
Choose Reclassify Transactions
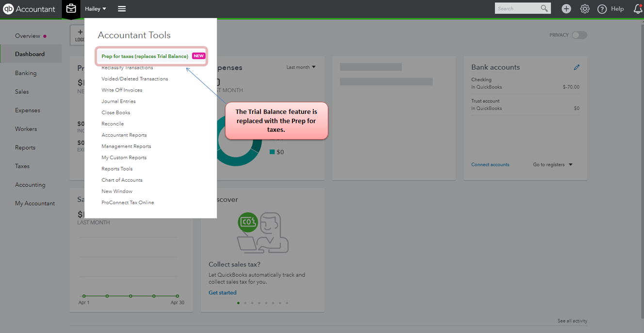click(x=127, y=68)
